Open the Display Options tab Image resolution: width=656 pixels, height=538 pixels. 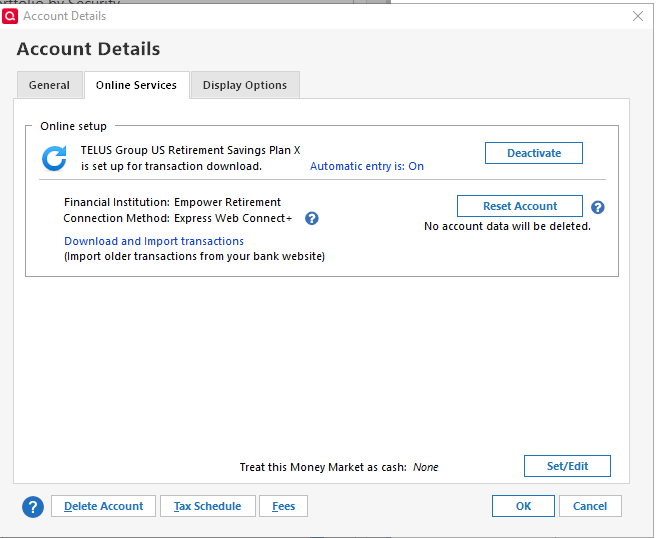tap(245, 85)
